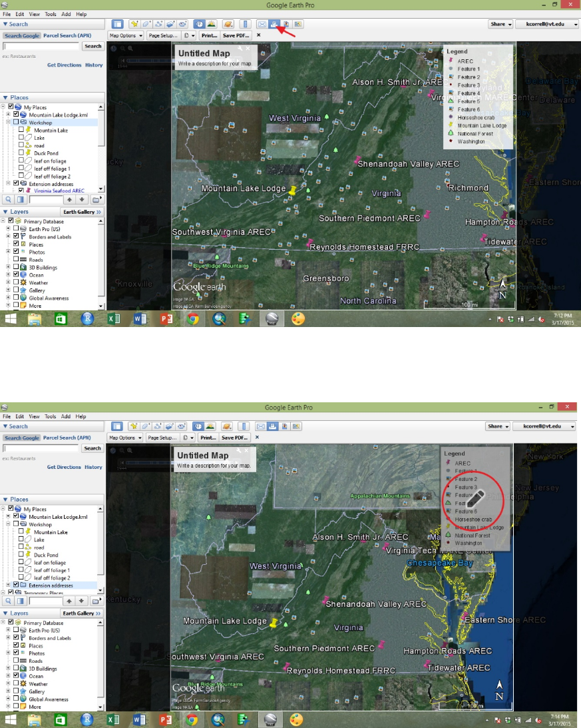Click the Email envelope icon in upper window

click(x=262, y=24)
